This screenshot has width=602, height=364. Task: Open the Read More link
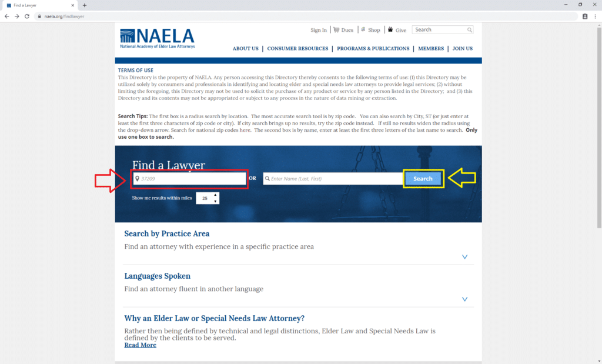pos(140,345)
